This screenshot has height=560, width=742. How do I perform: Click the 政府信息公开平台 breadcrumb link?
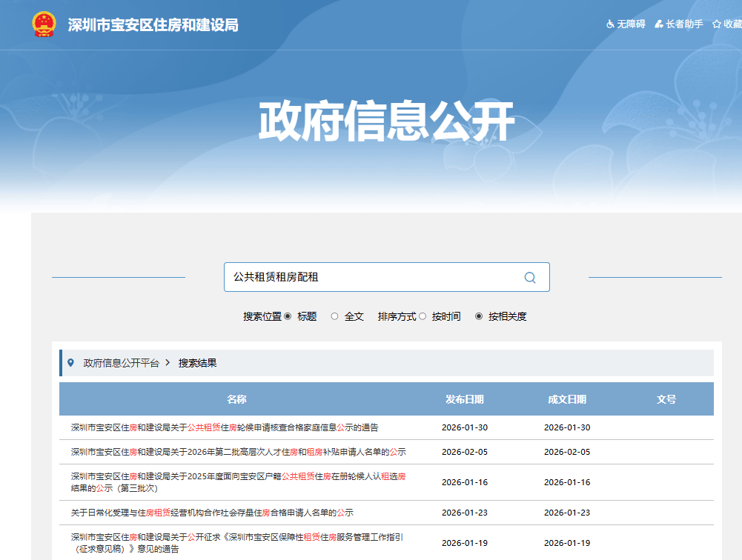(122, 363)
